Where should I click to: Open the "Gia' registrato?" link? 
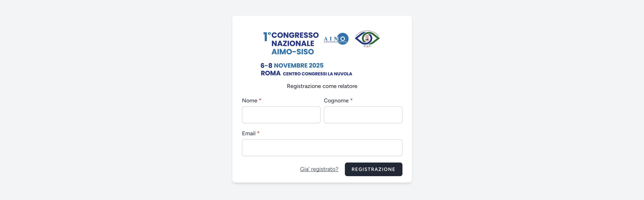[x=319, y=169]
